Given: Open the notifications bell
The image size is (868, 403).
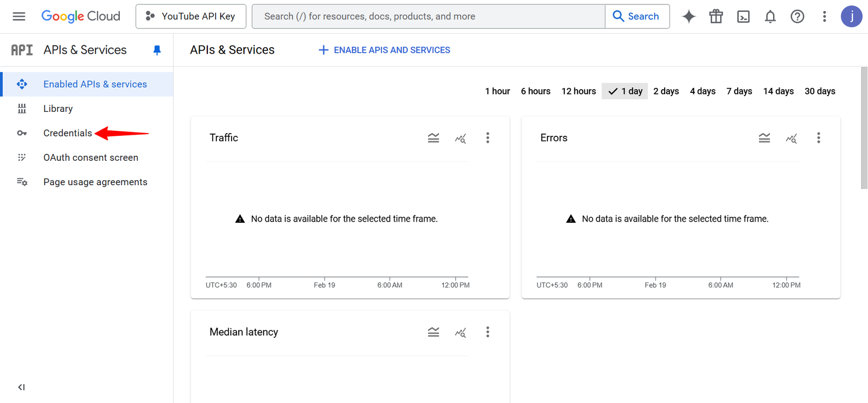Looking at the screenshot, I should [770, 16].
